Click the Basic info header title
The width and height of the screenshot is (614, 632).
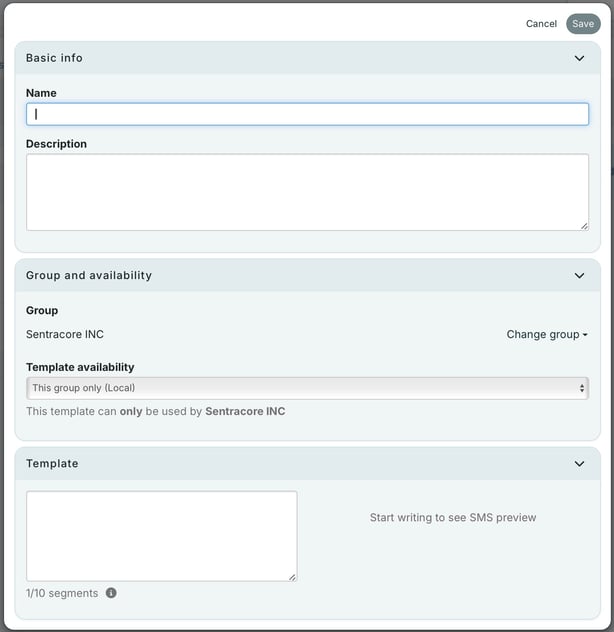pyautogui.click(x=54, y=58)
